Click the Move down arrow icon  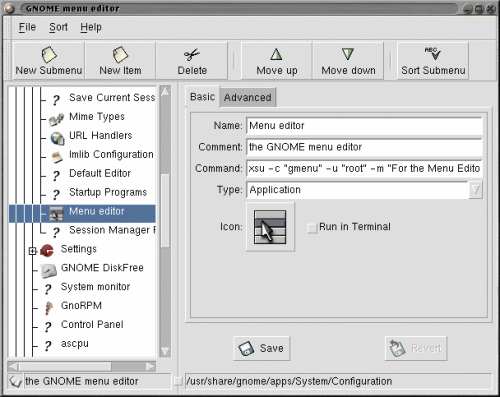pos(348,54)
